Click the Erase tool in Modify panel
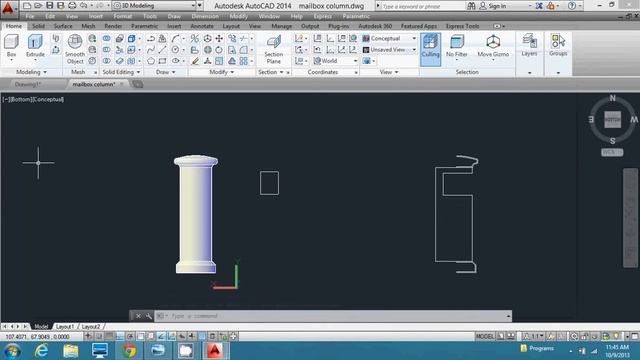Image resolution: width=640 pixels, height=360 pixels. tap(195, 61)
